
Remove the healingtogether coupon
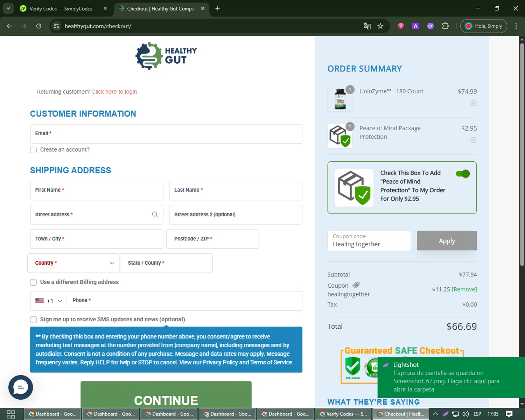pos(464,289)
